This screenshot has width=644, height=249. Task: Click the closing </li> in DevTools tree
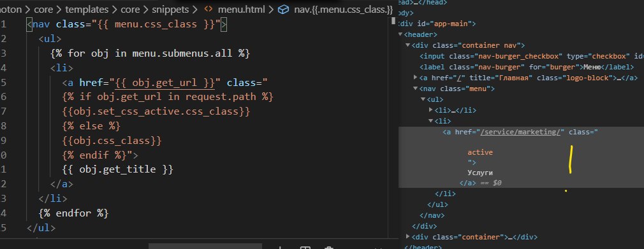[x=445, y=194]
